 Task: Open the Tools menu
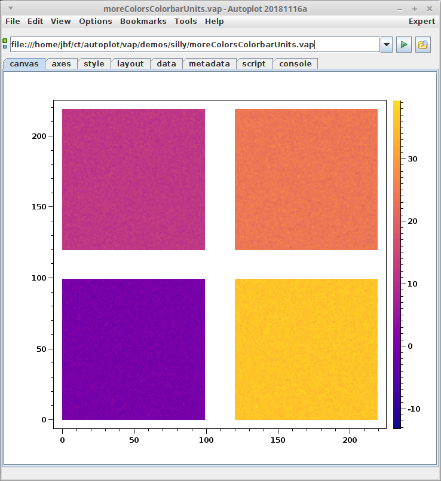(186, 21)
